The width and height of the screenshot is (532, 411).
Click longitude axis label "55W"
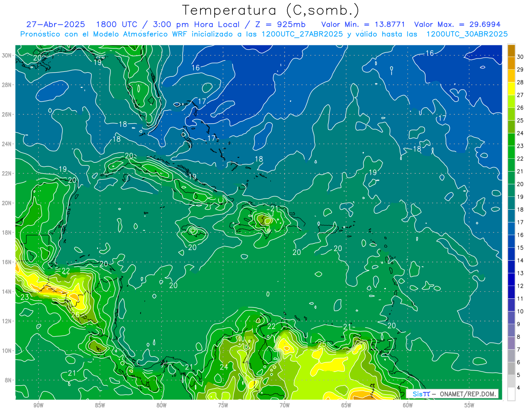[469, 405]
